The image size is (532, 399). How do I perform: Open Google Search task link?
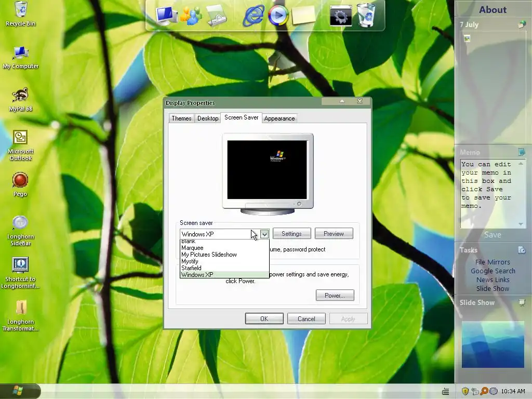(493, 271)
